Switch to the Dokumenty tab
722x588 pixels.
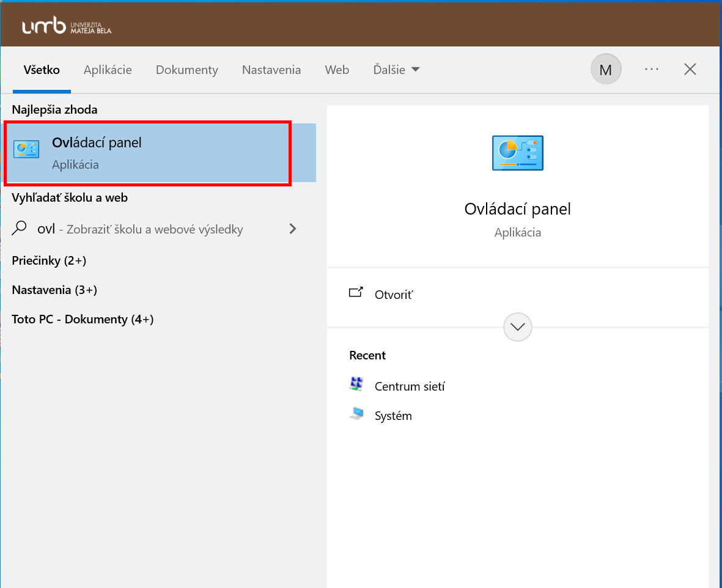(187, 70)
